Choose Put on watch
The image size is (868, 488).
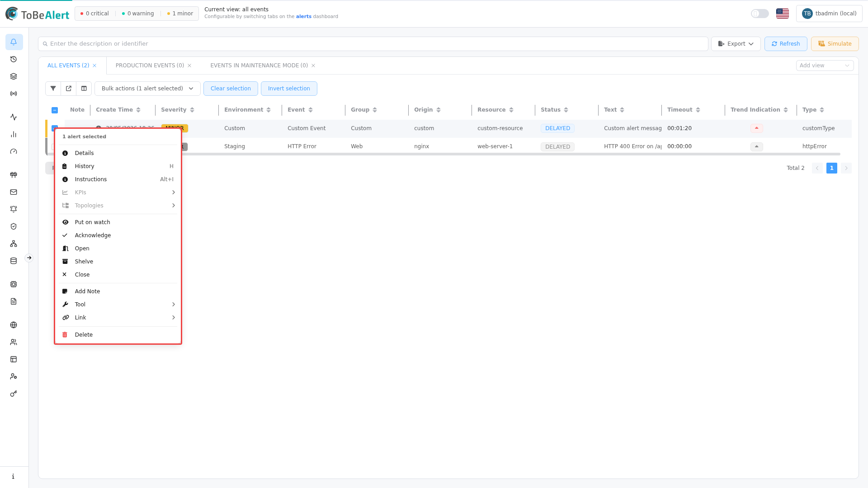pos(118,222)
